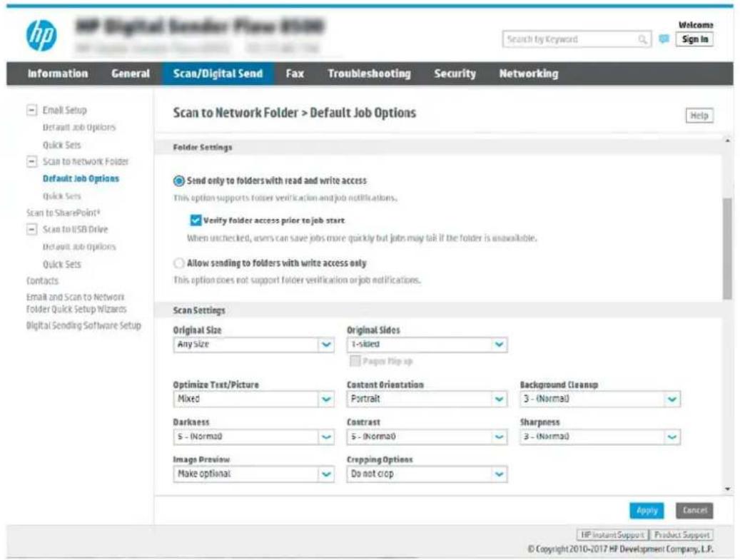Screen dimensions: 740x560
Task: Collapse the Email Setup tree node
Action: pyautogui.click(x=31, y=111)
